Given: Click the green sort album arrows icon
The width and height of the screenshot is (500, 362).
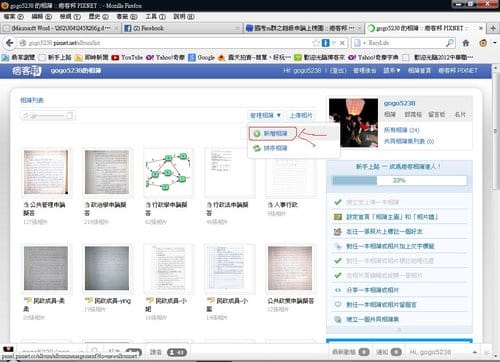Looking at the screenshot, I should 257,148.
